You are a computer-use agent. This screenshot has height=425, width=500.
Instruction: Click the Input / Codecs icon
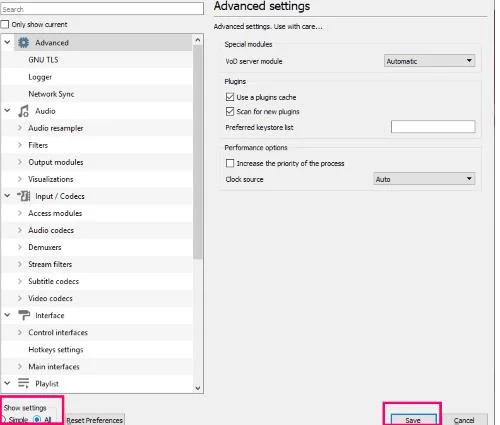(x=23, y=196)
